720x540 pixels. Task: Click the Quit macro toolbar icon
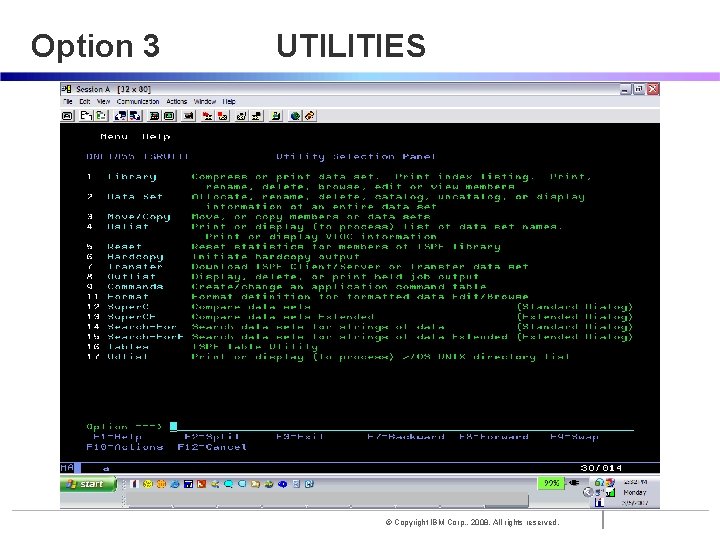(x=256, y=116)
